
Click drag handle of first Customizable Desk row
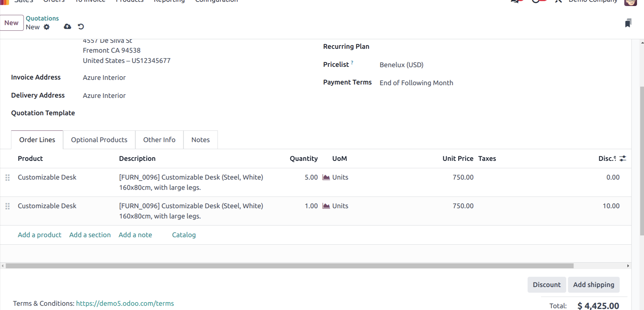click(7, 178)
